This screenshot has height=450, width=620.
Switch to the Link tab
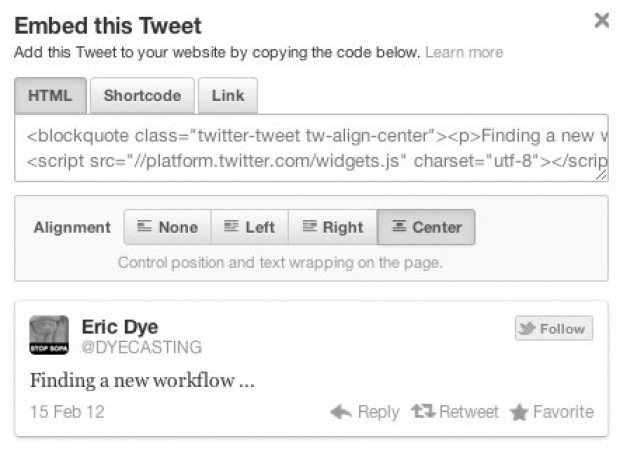[228, 96]
